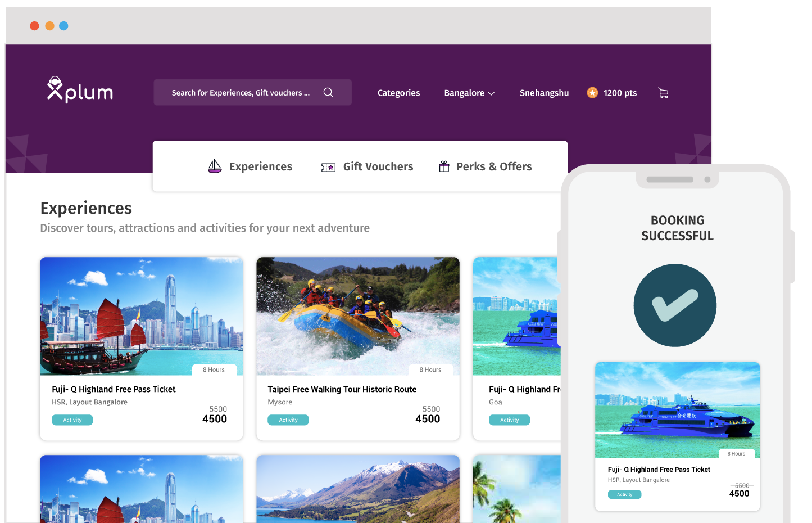Click the 4500 price on Mysore card

(428, 419)
